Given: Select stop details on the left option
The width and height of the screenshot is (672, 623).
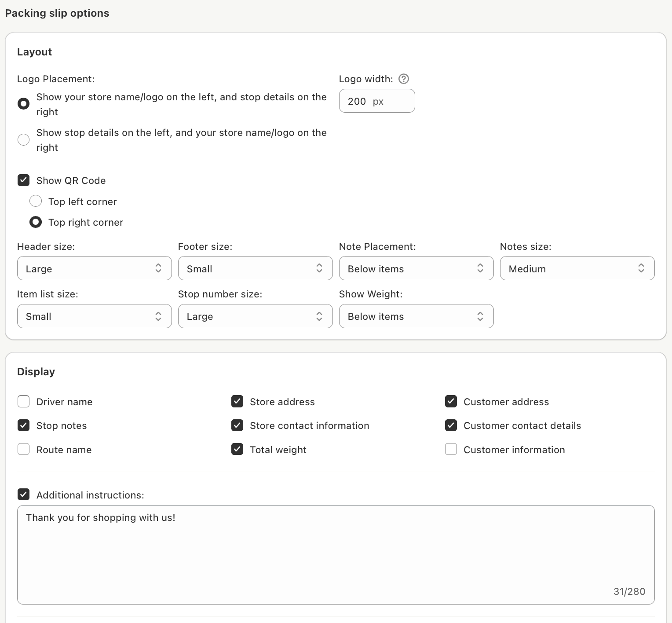Looking at the screenshot, I should 23,140.
